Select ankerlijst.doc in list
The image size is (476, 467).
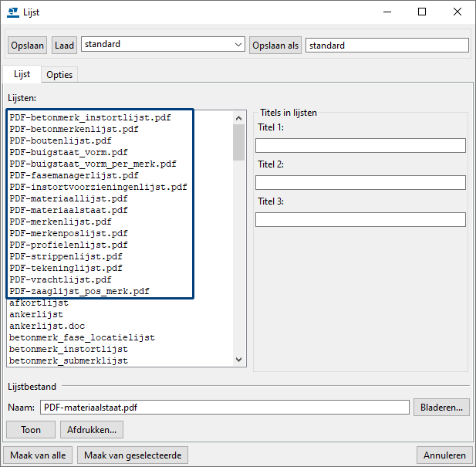47,326
